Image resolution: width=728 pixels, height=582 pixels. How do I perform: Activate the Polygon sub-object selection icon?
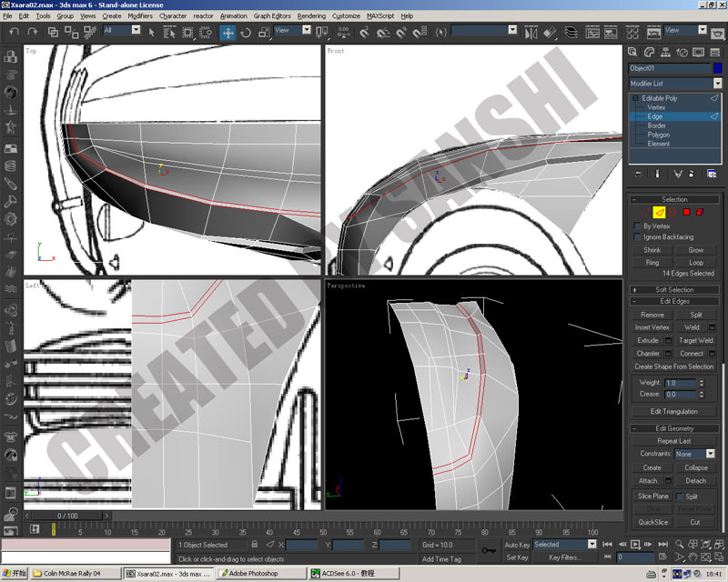[686, 213]
